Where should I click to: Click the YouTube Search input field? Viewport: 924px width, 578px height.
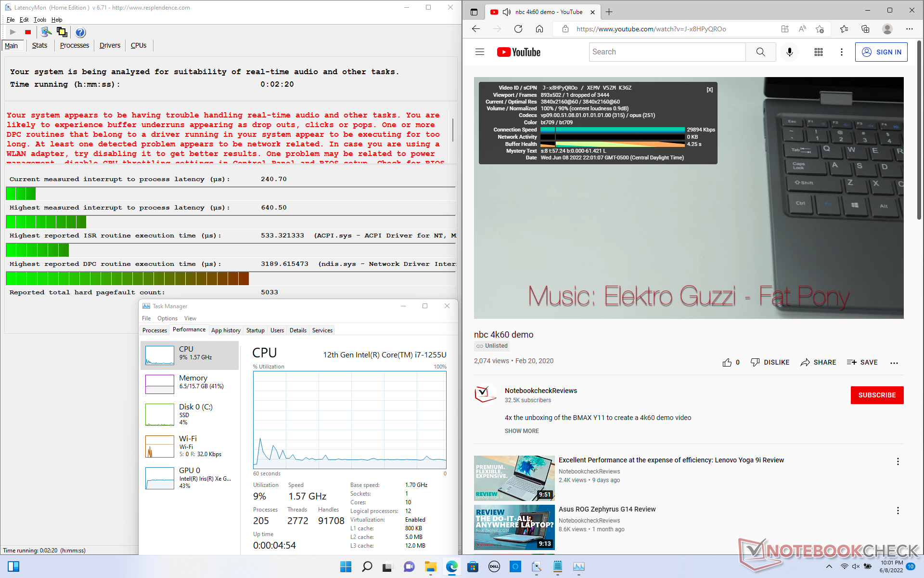667,52
